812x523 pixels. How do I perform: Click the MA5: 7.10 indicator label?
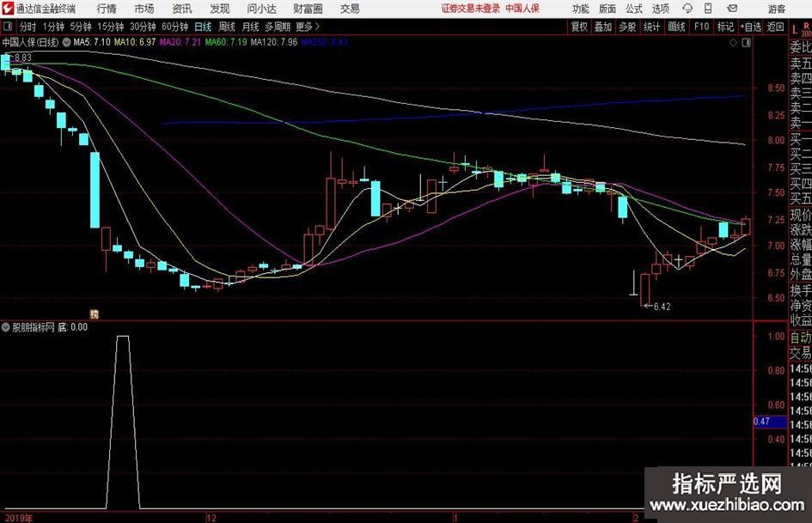point(92,42)
